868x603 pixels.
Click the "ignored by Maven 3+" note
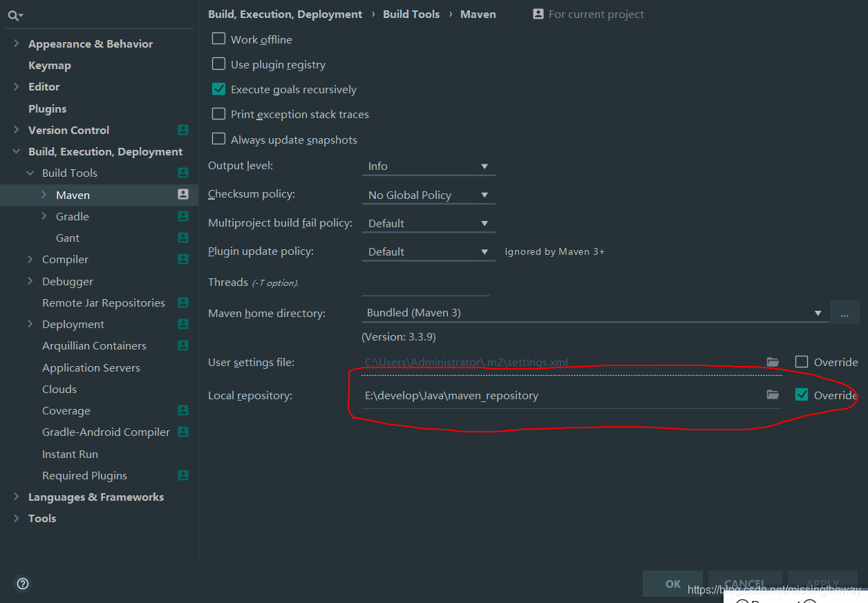[x=555, y=251]
